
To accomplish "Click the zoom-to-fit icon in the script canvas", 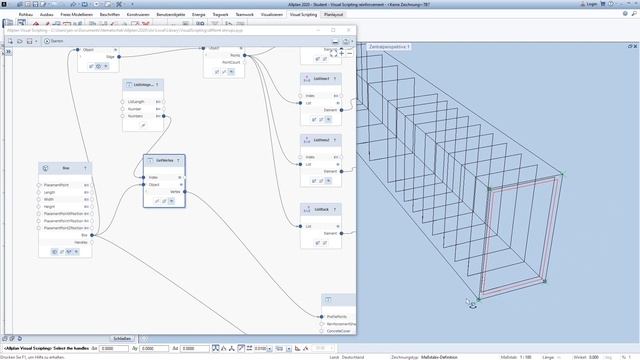I will [x=333, y=53].
